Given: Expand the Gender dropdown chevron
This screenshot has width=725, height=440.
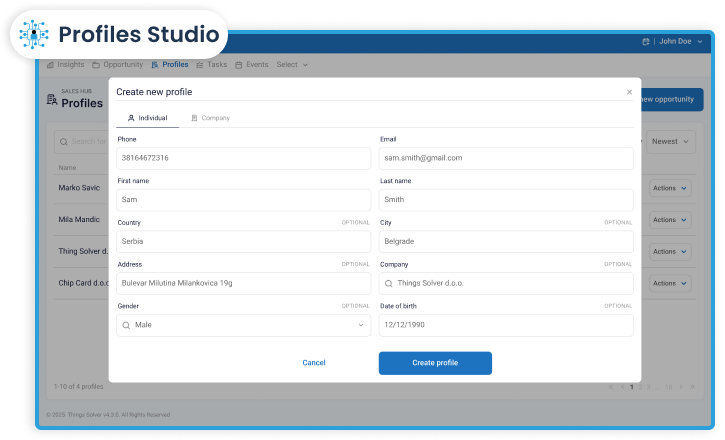Looking at the screenshot, I should [x=361, y=325].
